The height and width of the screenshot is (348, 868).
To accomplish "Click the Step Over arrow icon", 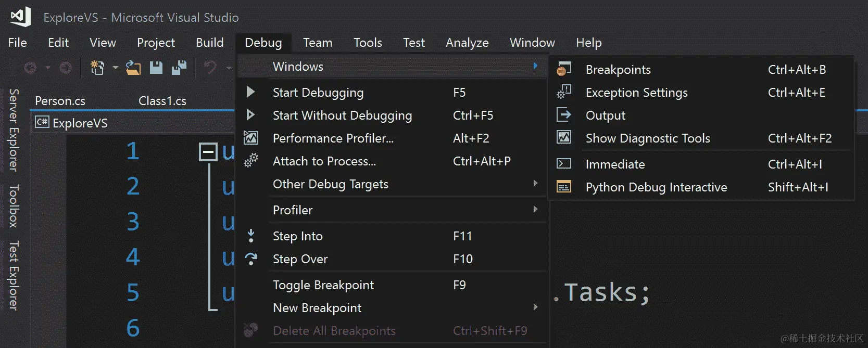I will [x=251, y=259].
